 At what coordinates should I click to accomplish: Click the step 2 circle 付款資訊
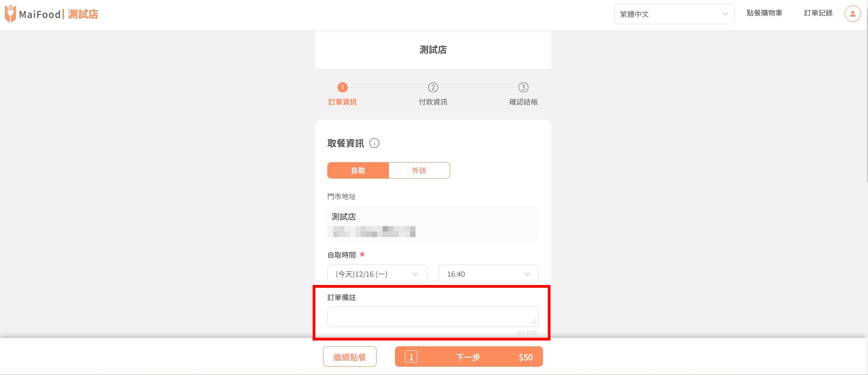tap(433, 87)
